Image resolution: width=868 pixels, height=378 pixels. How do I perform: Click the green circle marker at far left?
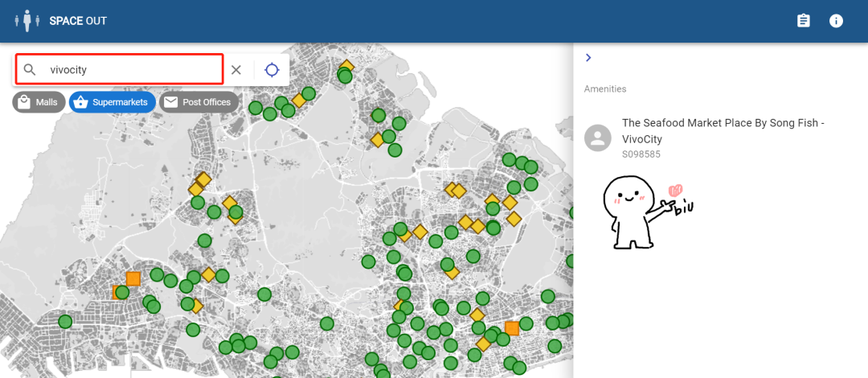[x=65, y=322]
